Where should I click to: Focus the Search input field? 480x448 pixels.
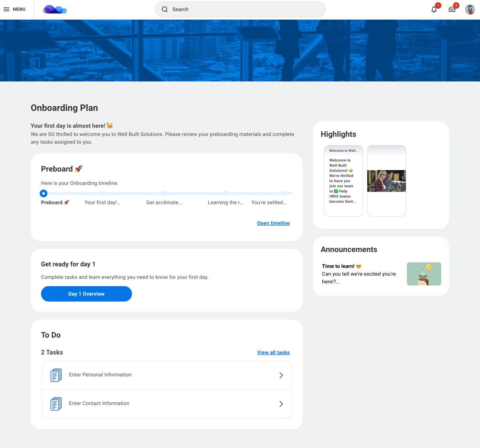click(x=240, y=9)
